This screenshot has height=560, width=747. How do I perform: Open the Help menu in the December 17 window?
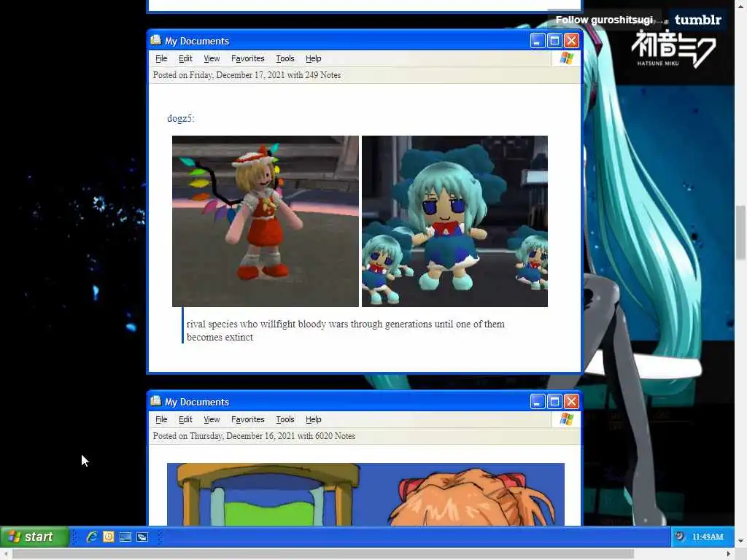tap(314, 58)
